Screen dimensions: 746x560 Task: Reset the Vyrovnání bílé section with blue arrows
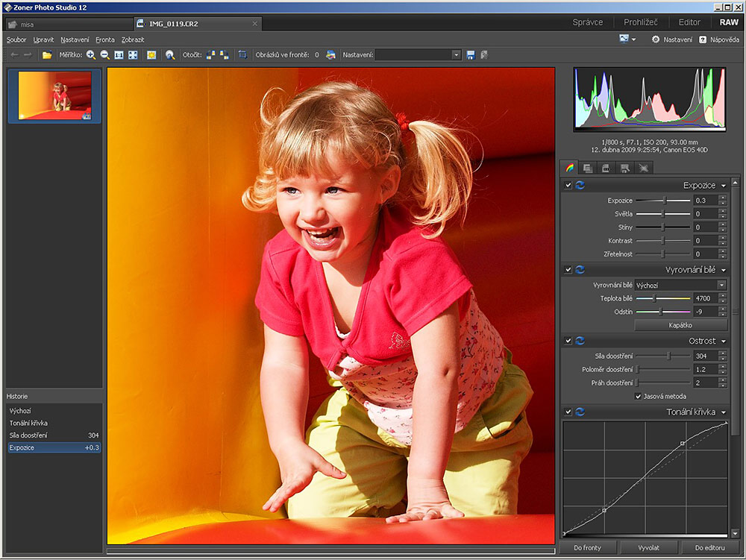(580, 269)
